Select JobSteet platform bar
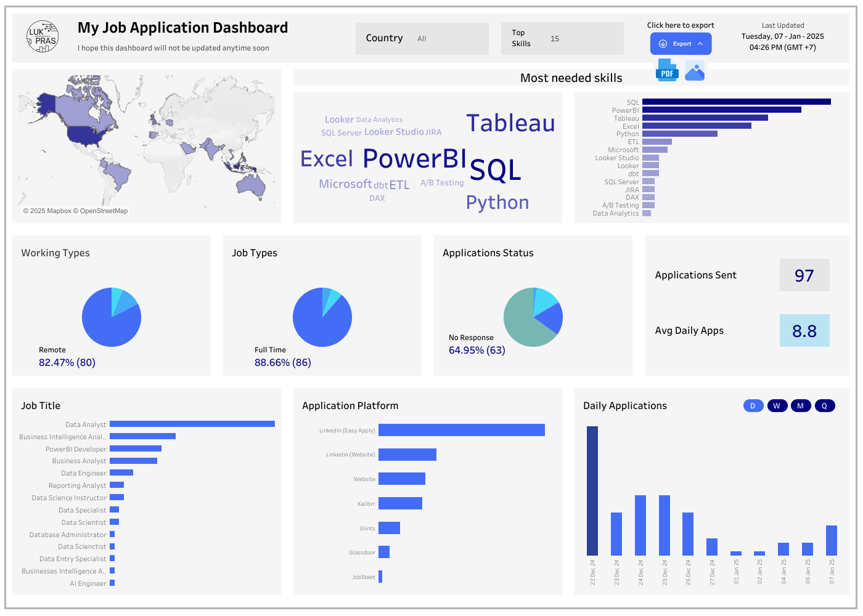Viewport: 863px width, 616px height. (380, 577)
